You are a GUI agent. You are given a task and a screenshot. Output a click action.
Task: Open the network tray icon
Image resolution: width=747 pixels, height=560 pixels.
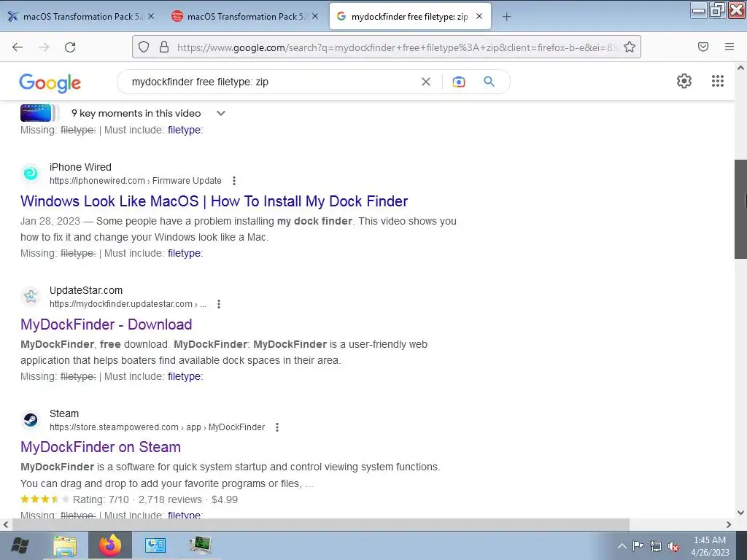pos(656,546)
